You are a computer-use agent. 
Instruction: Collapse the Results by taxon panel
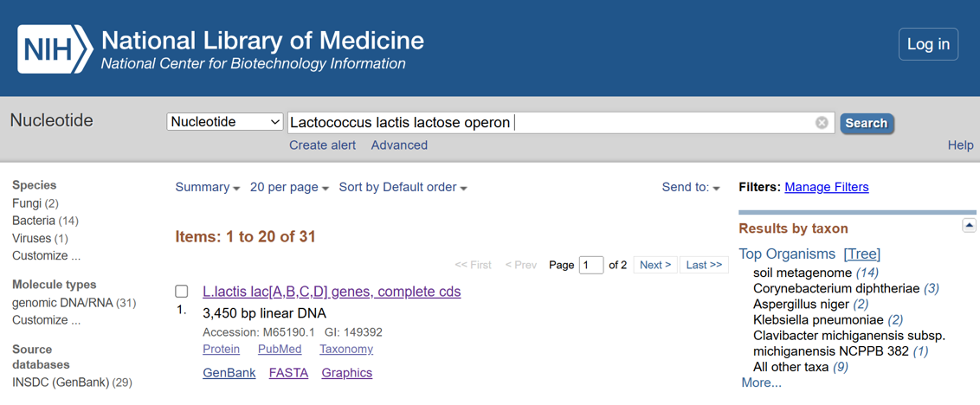coord(969,226)
